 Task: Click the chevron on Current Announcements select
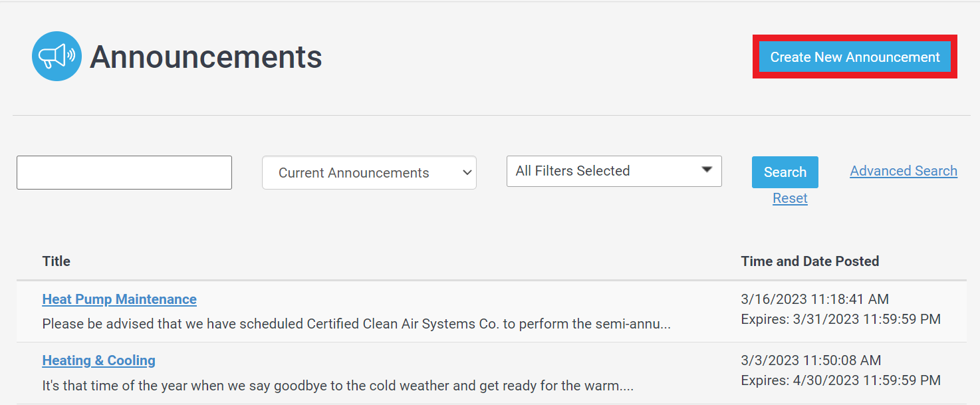pyautogui.click(x=466, y=173)
